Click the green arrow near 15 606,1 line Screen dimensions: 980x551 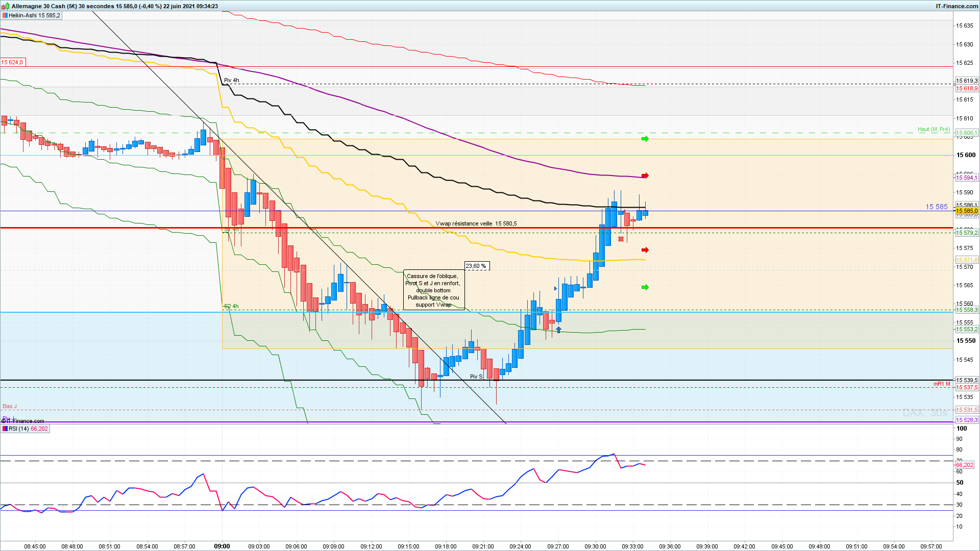(645, 139)
